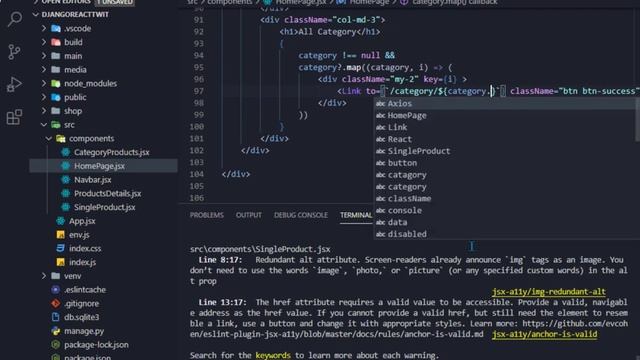Screen dimensions: 640x360
Task: Expand the media folder
Action: [44, 70]
